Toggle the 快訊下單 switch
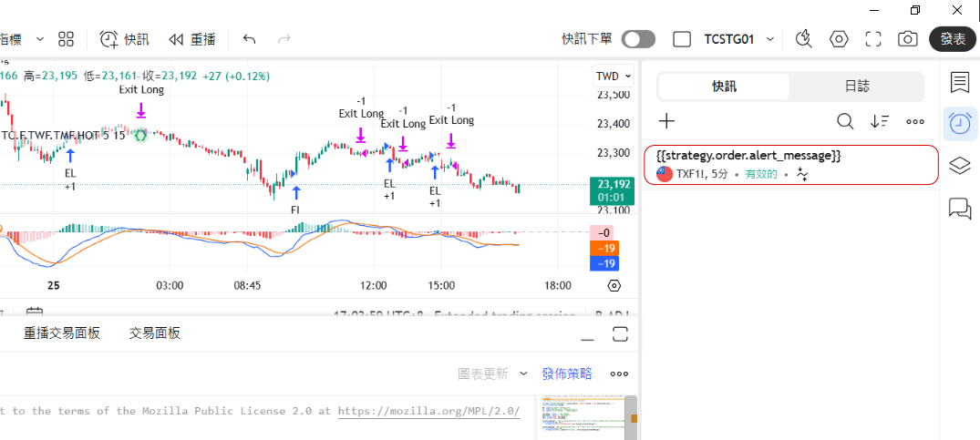 pos(638,39)
